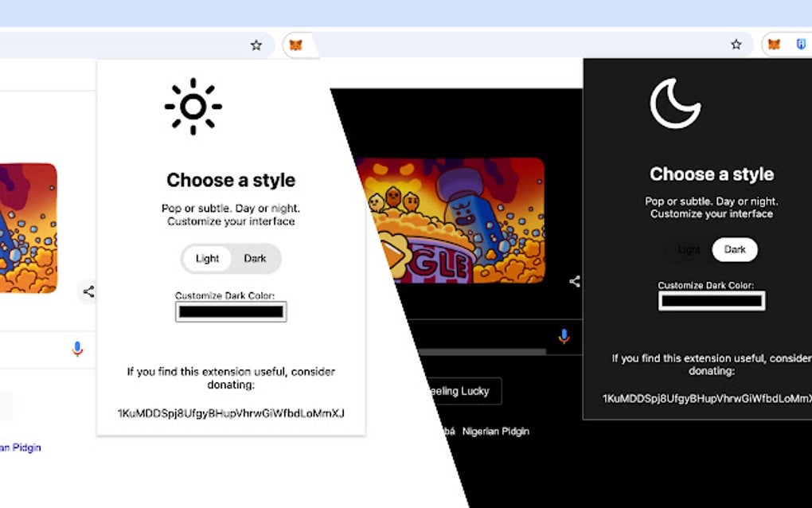Select Light in the dark popup toggle

coord(689,249)
